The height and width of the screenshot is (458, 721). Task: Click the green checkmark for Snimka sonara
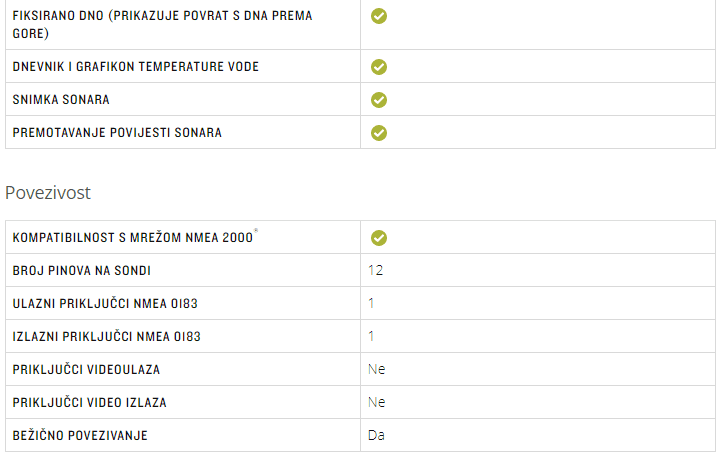(x=379, y=100)
